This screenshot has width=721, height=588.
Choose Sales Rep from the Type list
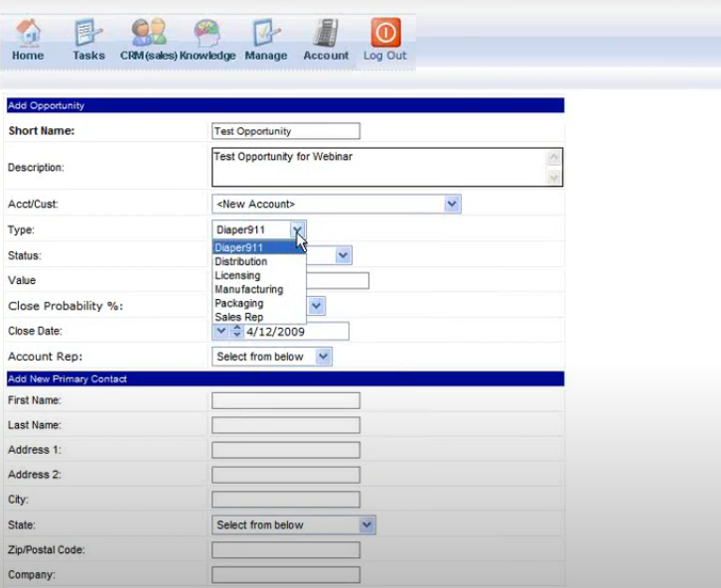coord(259,317)
